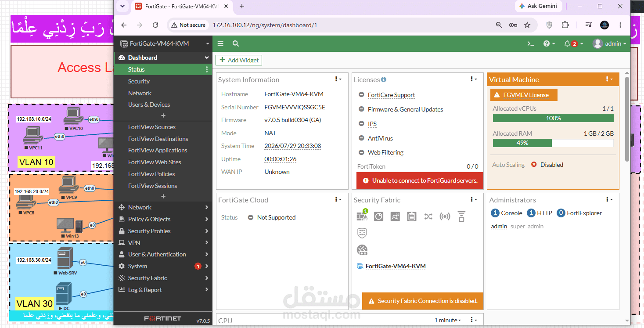Screen dimensions: 644x328
Task: Open the CPU widget 1 minute dropdown
Action: click(448, 320)
